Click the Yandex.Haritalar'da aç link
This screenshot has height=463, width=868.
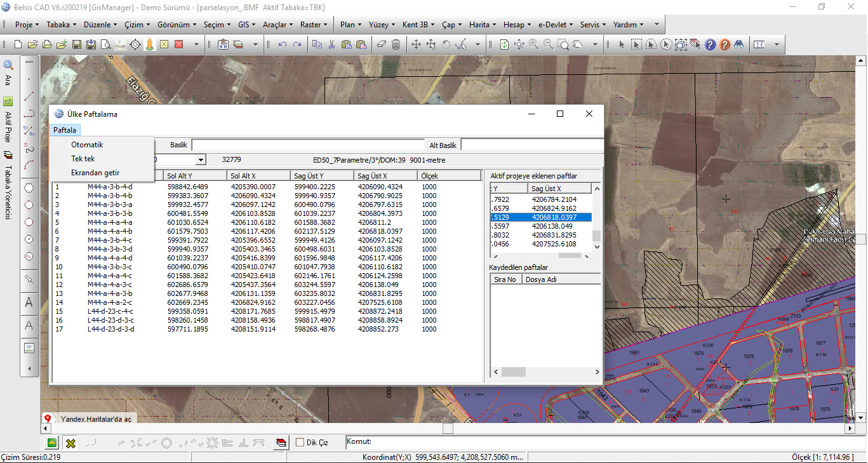96,419
